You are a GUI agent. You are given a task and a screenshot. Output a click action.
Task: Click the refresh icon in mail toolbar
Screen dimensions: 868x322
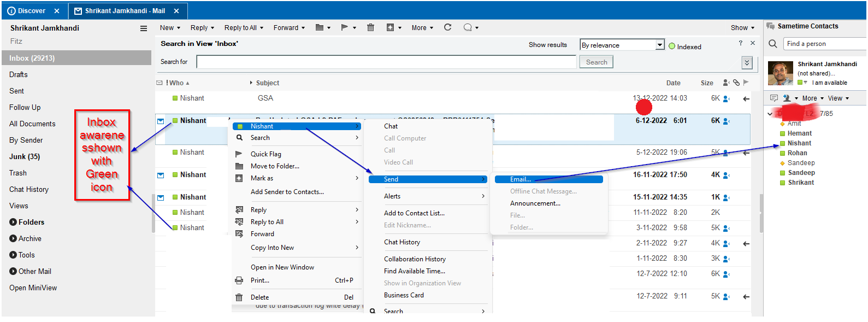tap(447, 27)
